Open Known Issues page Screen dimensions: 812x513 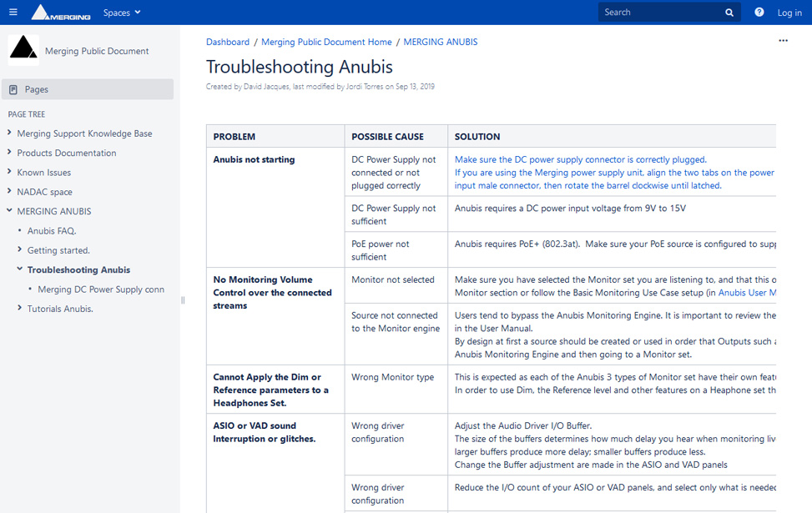coord(44,173)
